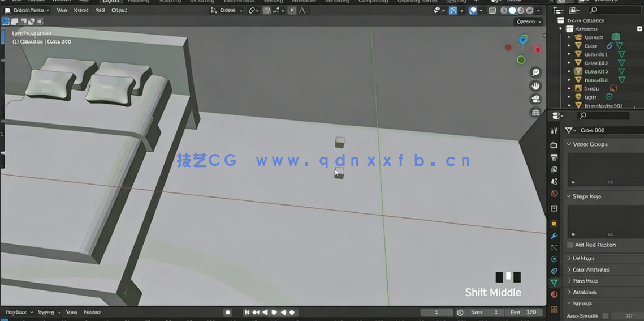Open the Tool properties tab
The height and width of the screenshot is (321, 644).
[554, 131]
